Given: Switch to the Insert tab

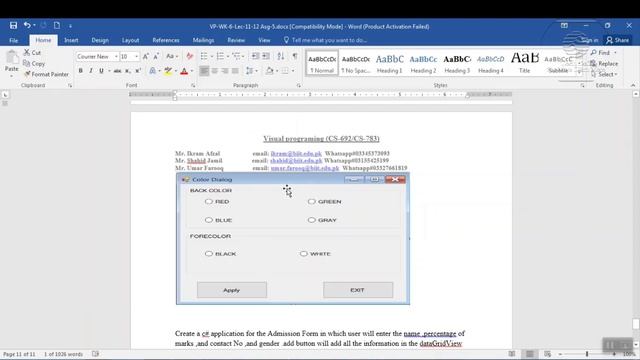Looking at the screenshot, I should [71, 40].
